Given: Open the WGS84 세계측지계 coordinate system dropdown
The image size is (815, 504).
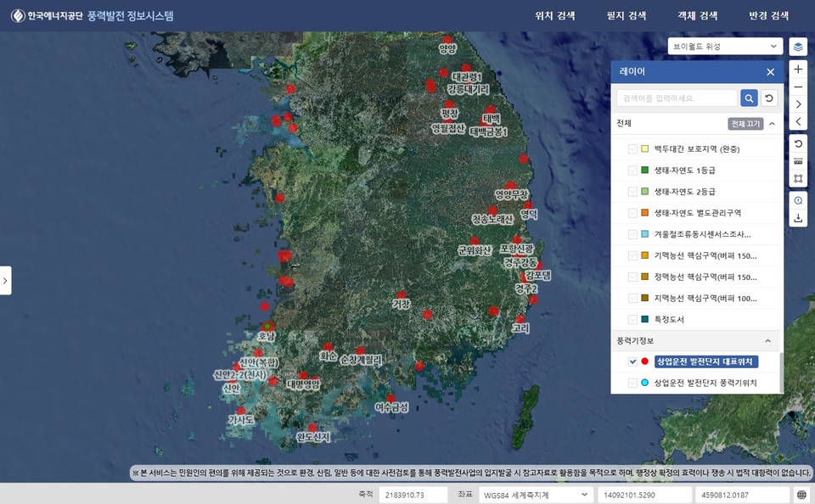Looking at the screenshot, I should [535, 495].
